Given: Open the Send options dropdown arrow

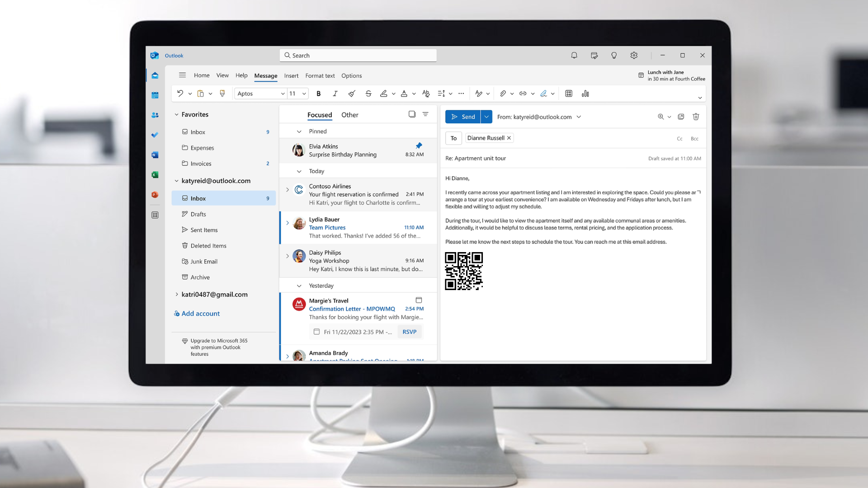Looking at the screenshot, I should (x=486, y=117).
